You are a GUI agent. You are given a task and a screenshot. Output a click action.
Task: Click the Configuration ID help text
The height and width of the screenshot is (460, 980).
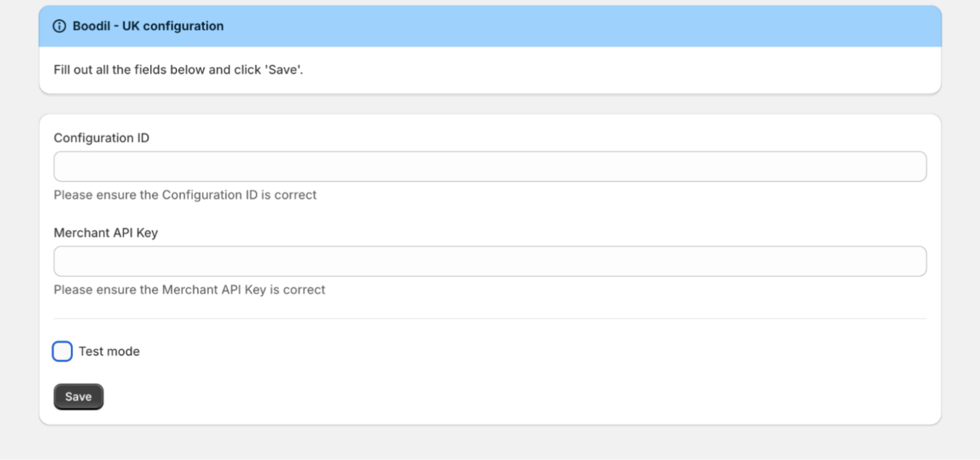point(185,195)
